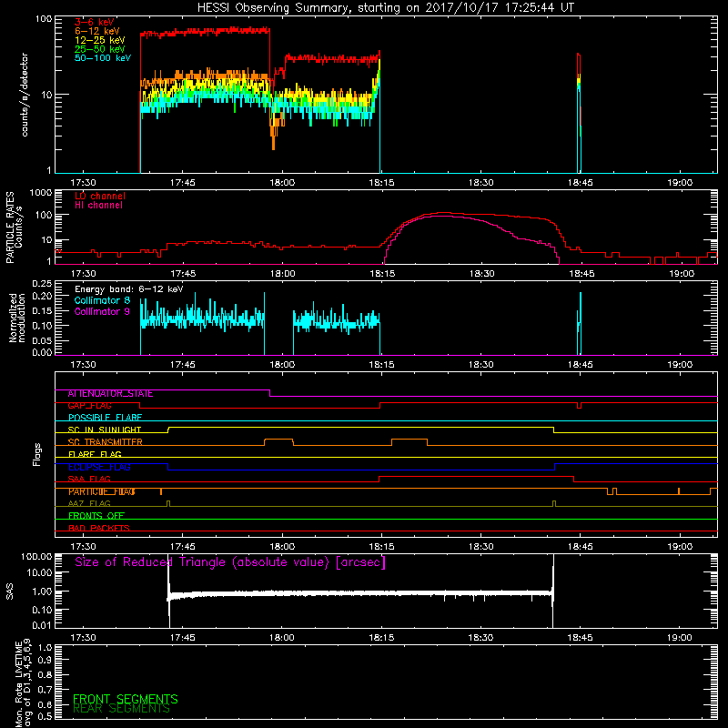This screenshot has width=728, height=728.
Task: Click the FLARE_FLAG label
Action: 95,454
